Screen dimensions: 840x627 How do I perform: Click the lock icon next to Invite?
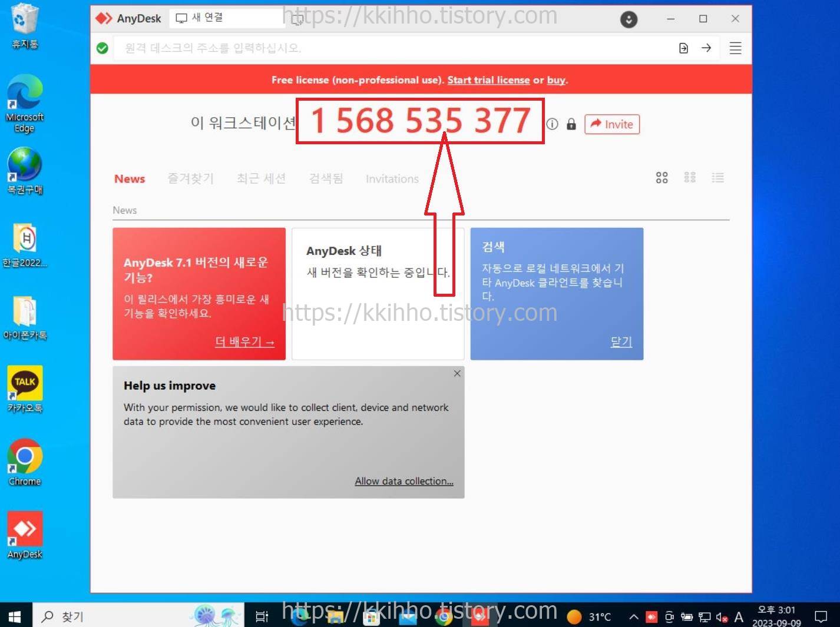pyautogui.click(x=571, y=124)
